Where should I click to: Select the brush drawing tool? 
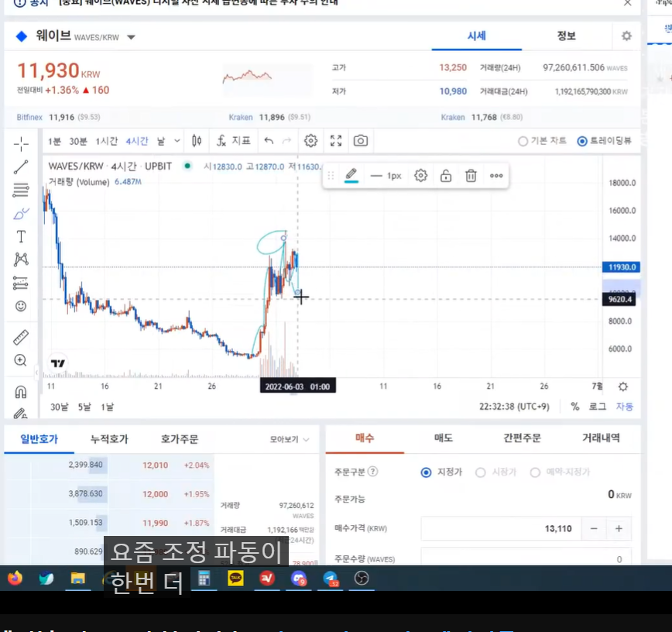(x=21, y=213)
